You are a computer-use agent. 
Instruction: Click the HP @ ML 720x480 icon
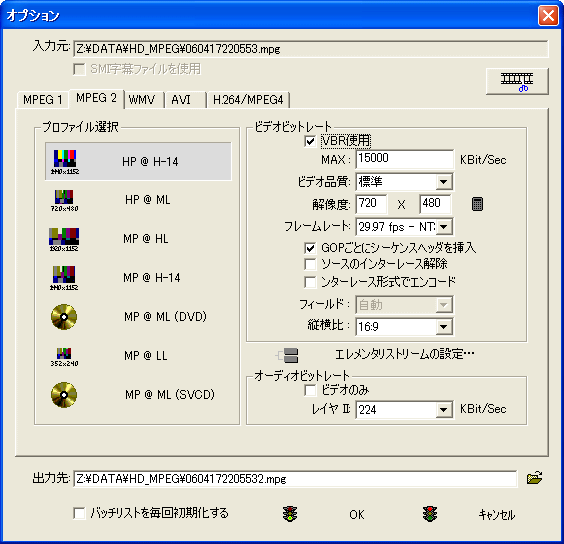[64, 200]
